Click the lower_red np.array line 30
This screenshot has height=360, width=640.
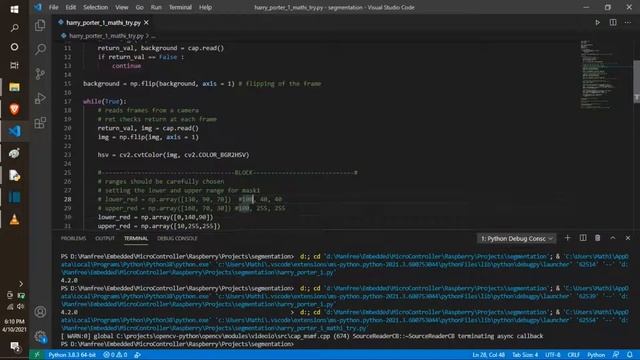pos(155,217)
